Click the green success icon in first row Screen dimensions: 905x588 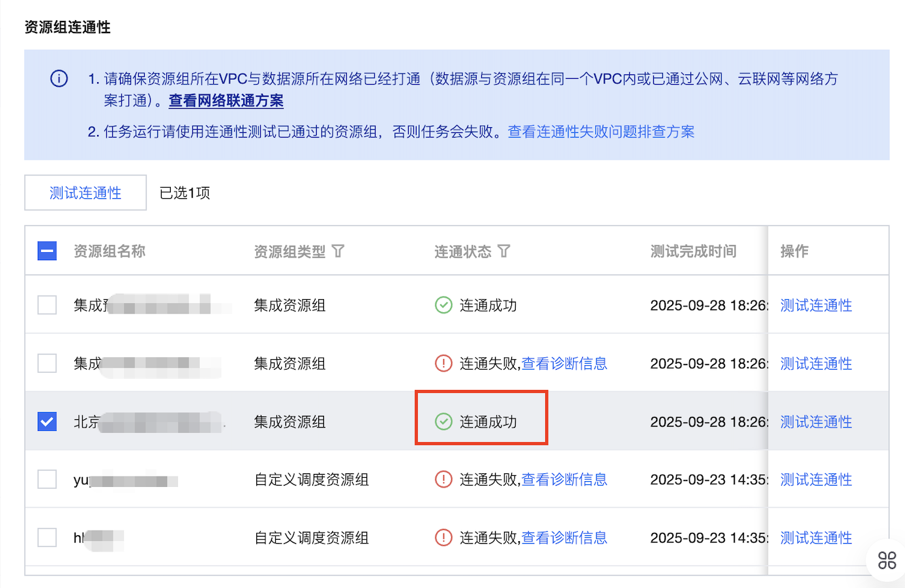click(x=443, y=305)
